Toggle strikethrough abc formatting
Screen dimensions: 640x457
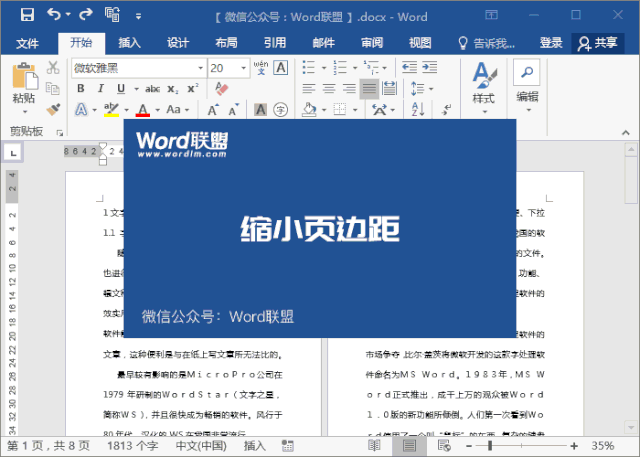pyautogui.click(x=152, y=89)
